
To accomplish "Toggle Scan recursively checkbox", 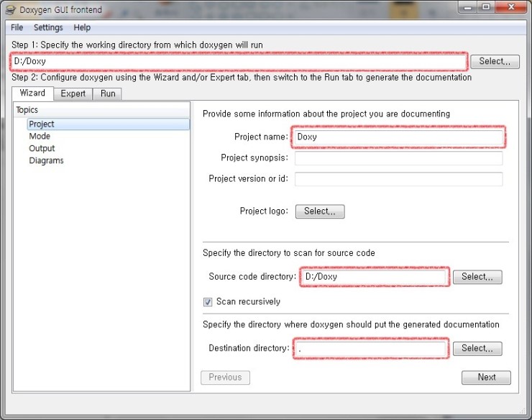I will (x=208, y=302).
